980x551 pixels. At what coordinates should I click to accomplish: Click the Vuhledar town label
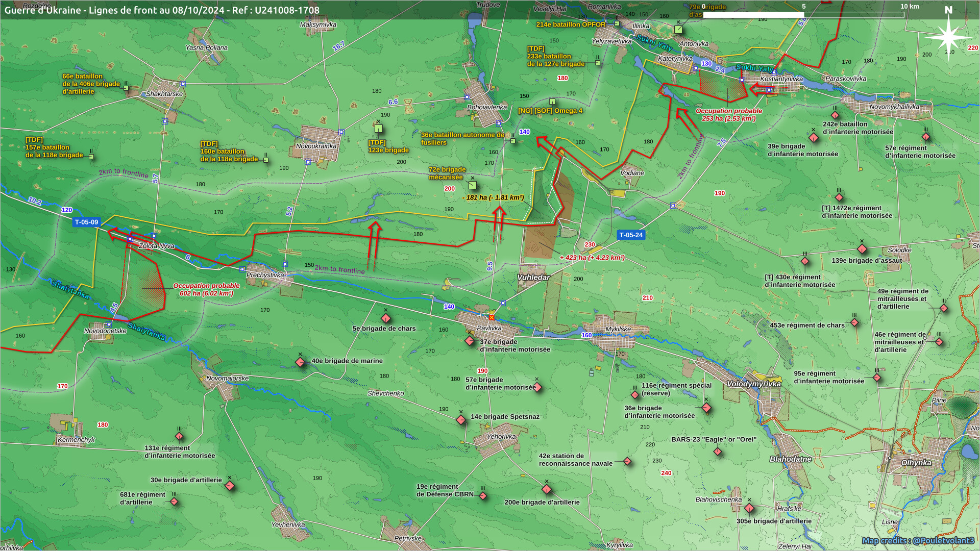click(x=533, y=278)
